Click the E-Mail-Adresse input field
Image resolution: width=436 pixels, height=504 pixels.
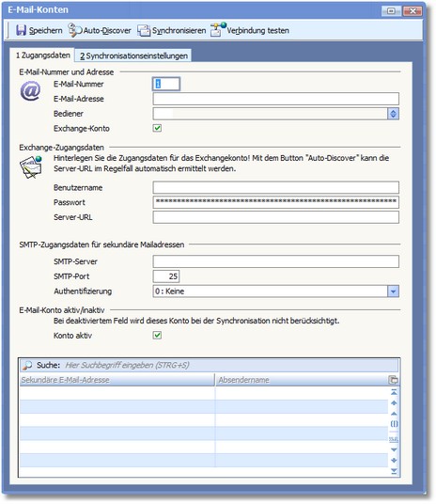pyautogui.click(x=276, y=99)
